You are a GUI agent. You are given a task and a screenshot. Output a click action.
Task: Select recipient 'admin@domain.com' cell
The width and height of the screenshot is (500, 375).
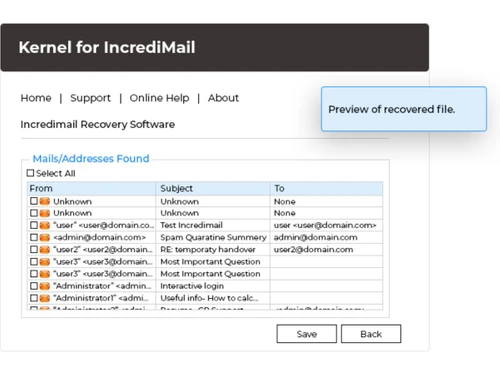coord(326,237)
